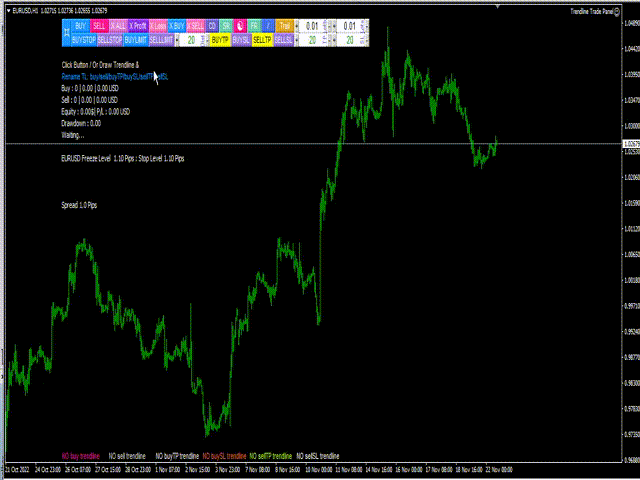Click the yellow SELLTP button
This screenshot has height=480, width=640.
point(262,40)
